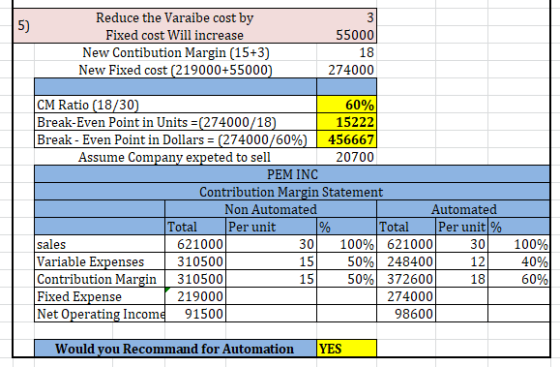Click Non Automated sales per unit 30

271,244
